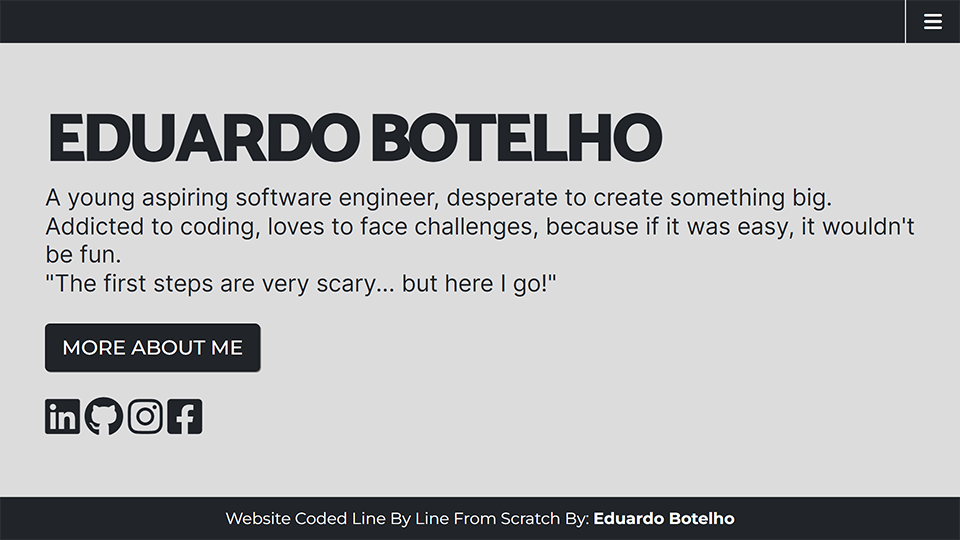
Task: Click the "Website Coded Line By Line" footer text
Action: pos(337,519)
